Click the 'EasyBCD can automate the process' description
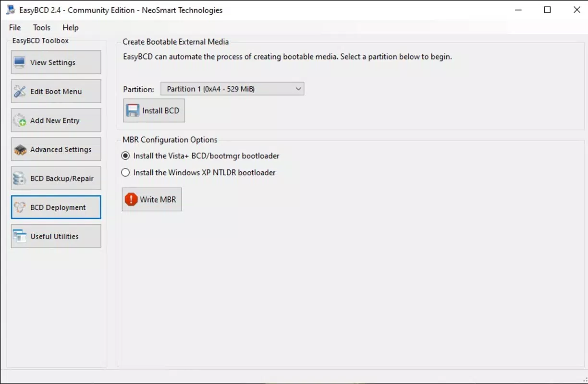Viewport: 588px width, 384px height. coord(287,57)
